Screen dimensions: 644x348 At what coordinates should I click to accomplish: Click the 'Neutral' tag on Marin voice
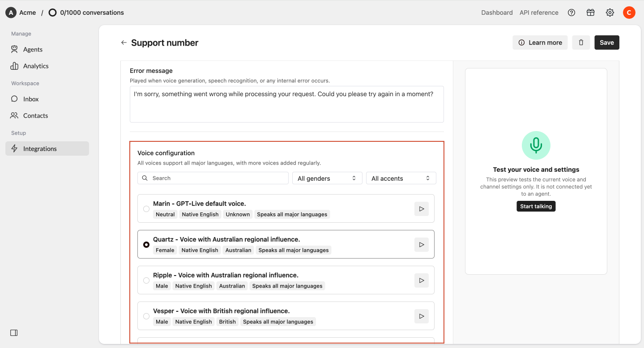(165, 214)
